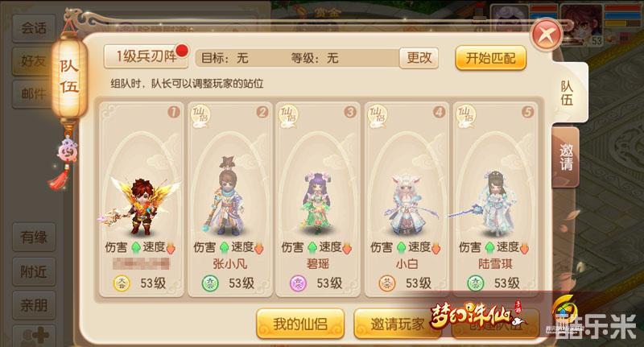Start matchmaking with 开始匹配 button
Image resolution: width=644 pixels, height=347 pixels.
point(490,58)
